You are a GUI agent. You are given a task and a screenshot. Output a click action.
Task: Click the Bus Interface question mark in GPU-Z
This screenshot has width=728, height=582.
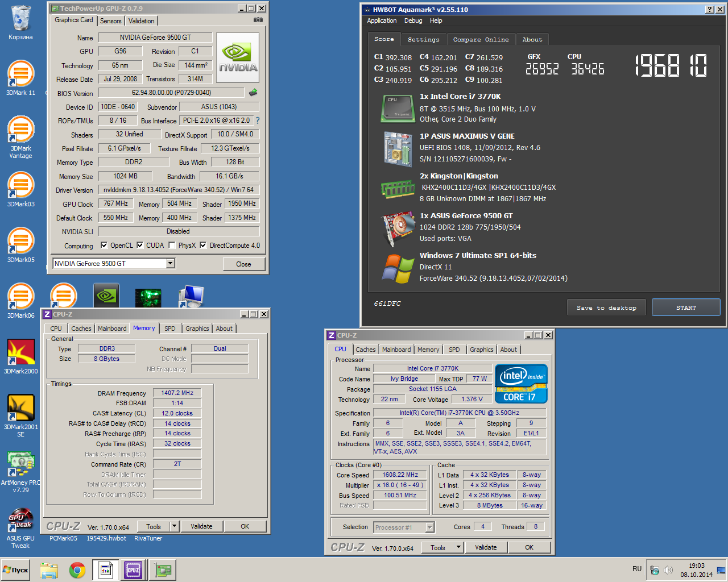click(258, 120)
